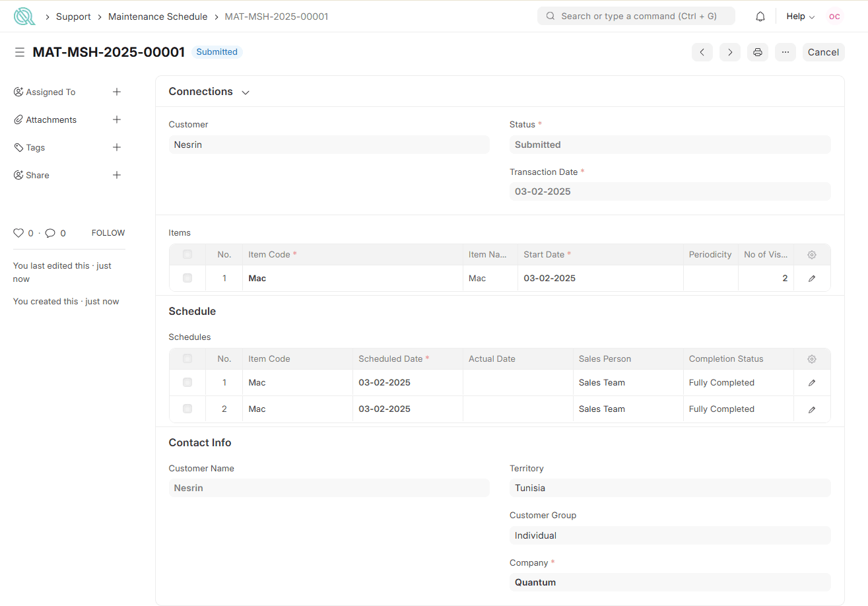Select all rows in Items table
The width and height of the screenshot is (868, 606).
[x=187, y=254]
